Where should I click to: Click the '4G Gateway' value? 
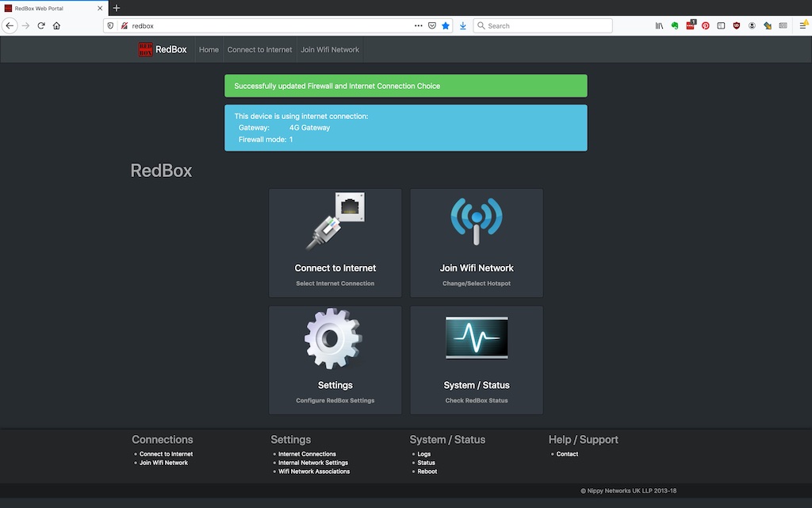click(310, 128)
